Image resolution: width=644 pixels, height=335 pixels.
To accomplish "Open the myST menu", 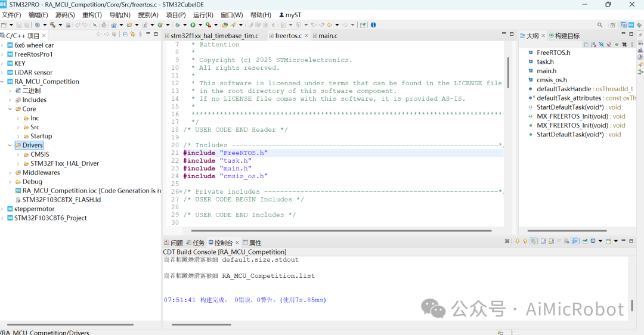I will click(x=290, y=15).
